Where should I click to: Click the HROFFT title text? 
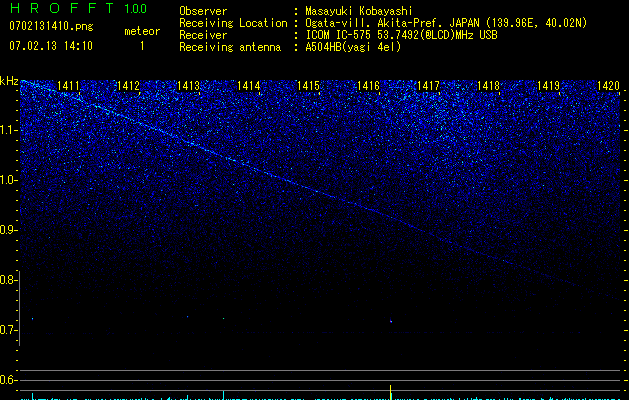(x=62, y=8)
